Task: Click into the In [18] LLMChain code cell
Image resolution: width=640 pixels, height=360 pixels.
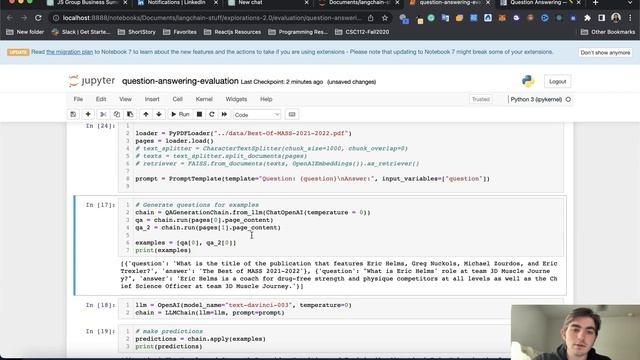Action: (341, 309)
